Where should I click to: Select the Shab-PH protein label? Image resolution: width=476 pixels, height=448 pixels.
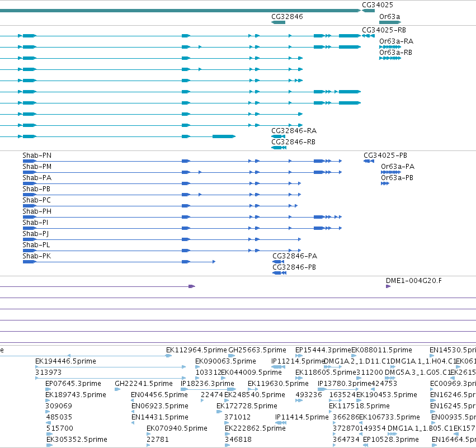[x=37, y=211]
